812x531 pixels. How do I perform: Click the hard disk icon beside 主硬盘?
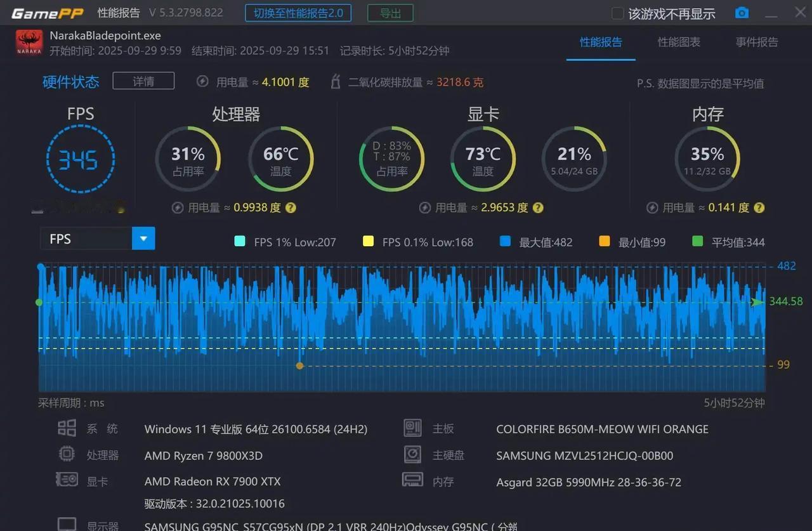point(412,454)
